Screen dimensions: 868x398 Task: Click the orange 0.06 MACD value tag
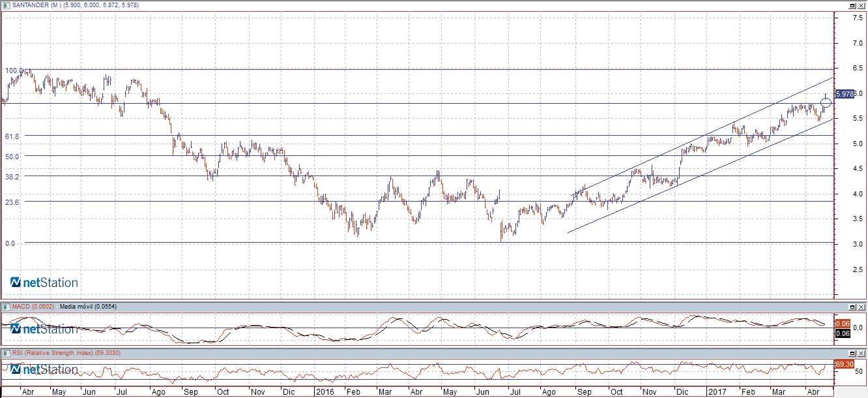coord(842,324)
